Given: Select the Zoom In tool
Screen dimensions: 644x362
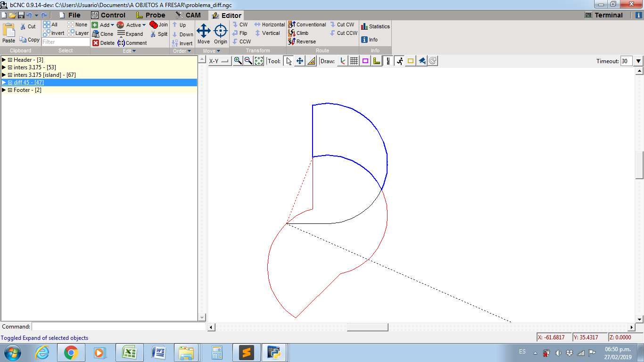Looking at the screenshot, I should 238,60.
